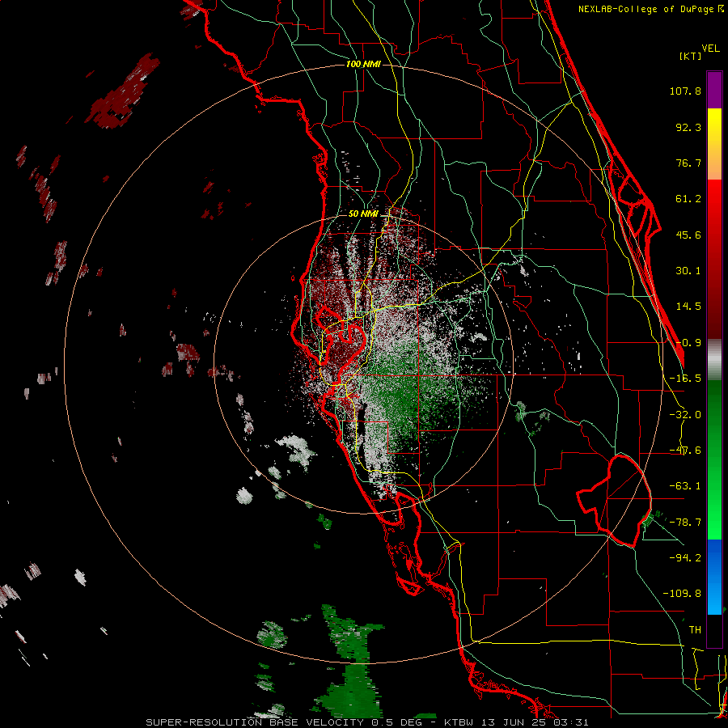The height and width of the screenshot is (728, 728).
Task: Click the 13 JUN 25 date in caption
Action: pyautogui.click(x=513, y=722)
